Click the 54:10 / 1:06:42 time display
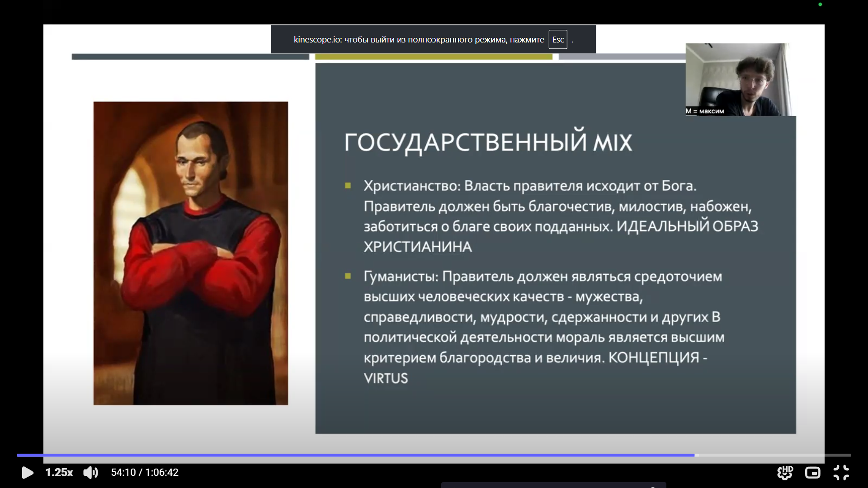The width and height of the screenshot is (868, 488). coord(145,473)
